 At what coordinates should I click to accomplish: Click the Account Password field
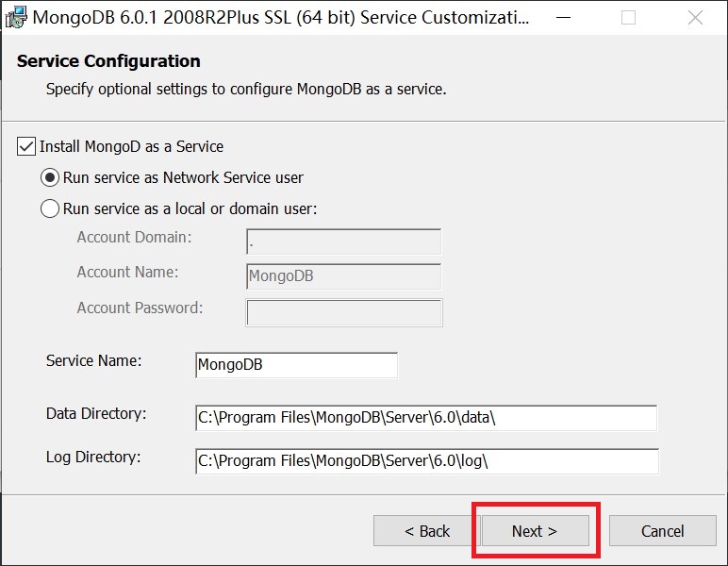pyautogui.click(x=344, y=312)
